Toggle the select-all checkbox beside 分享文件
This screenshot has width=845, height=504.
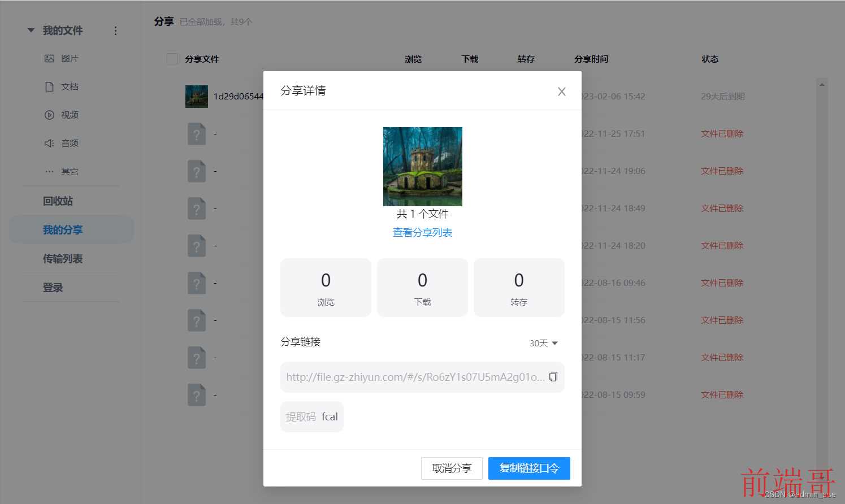click(x=172, y=59)
